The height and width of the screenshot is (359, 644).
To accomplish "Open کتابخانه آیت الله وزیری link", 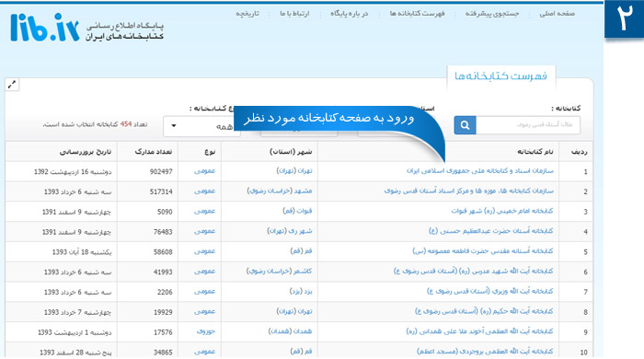I will 490,291.
